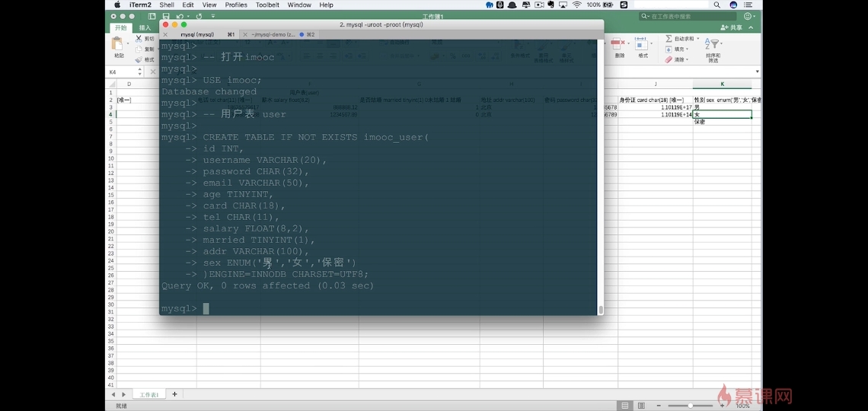
Task: Click the Excel feedback smiley face icon
Action: [748, 17]
